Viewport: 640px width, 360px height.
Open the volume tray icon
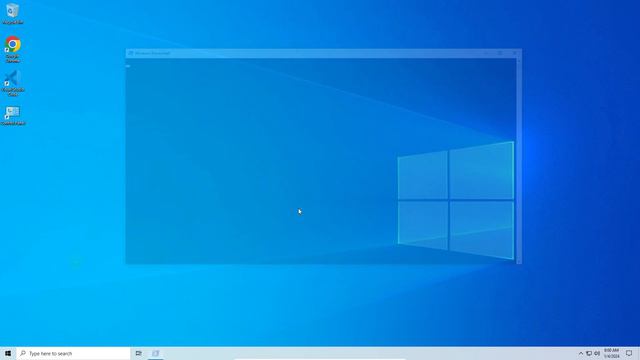tap(597, 353)
